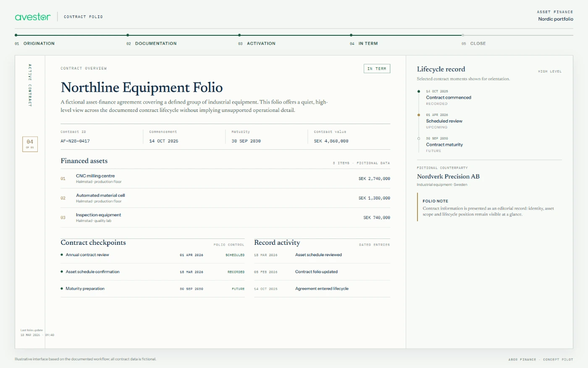Click the SEK 1,380,000 asset amount
588x368 pixels.
(374, 198)
